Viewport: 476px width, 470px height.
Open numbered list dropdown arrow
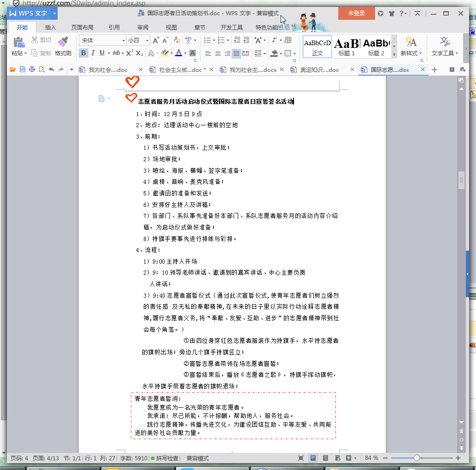pyautogui.click(x=228, y=41)
